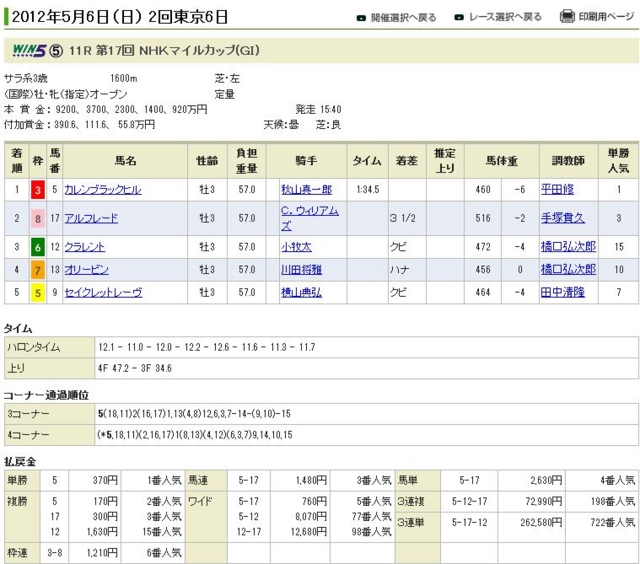Viewport: 640px width, 564px height.
Task: Click the 馬連 payout 1,480円
Action: (311, 480)
